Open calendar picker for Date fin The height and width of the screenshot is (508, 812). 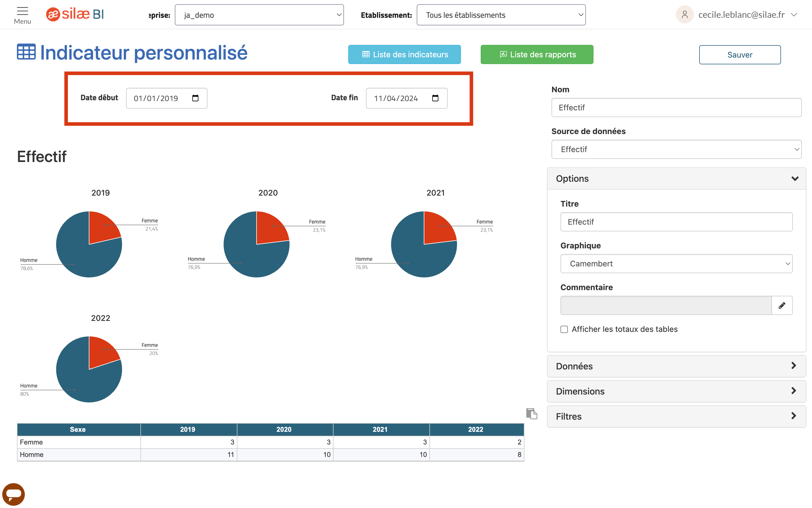[435, 98]
